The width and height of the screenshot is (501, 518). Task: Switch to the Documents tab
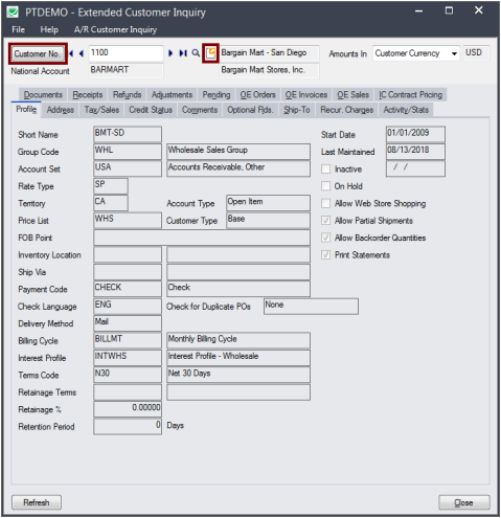click(43, 95)
